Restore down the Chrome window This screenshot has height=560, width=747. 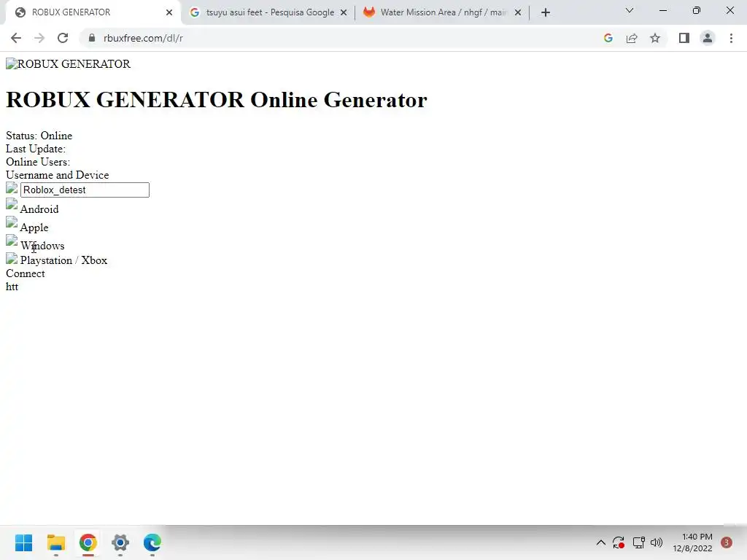pyautogui.click(x=697, y=10)
